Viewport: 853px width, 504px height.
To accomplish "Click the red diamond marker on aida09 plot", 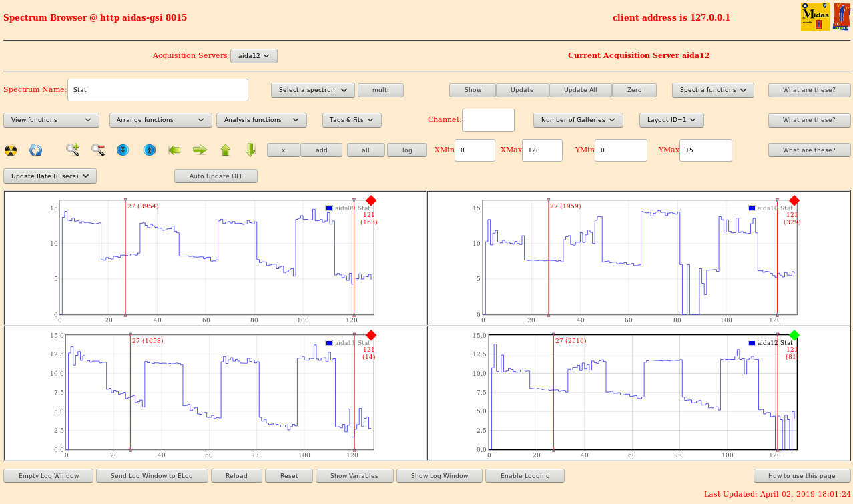I will click(x=371, y=200).
